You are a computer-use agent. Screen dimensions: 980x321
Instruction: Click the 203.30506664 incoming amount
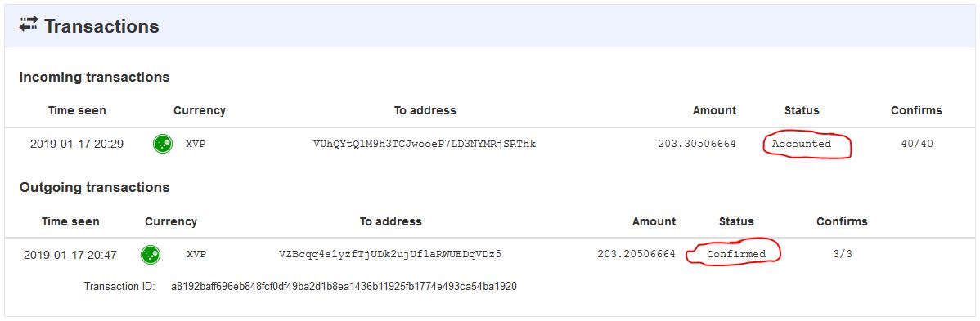click(x=697, y=144)
